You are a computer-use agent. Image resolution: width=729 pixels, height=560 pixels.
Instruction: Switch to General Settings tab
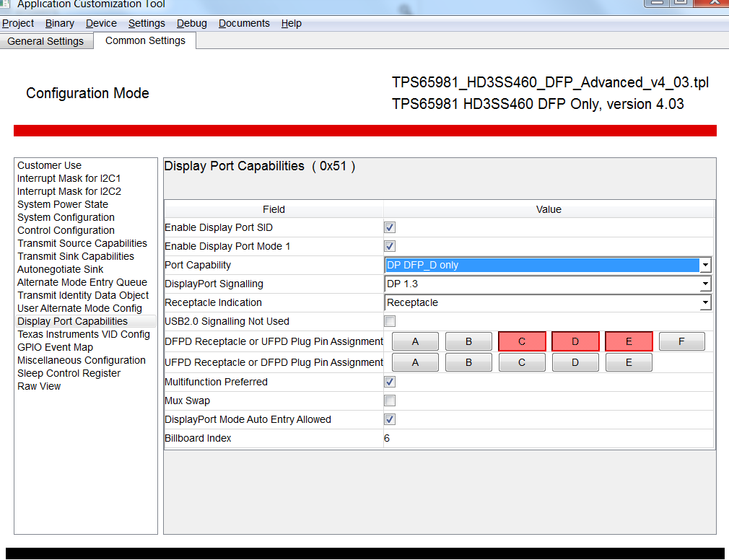click(x=45, y=41)
